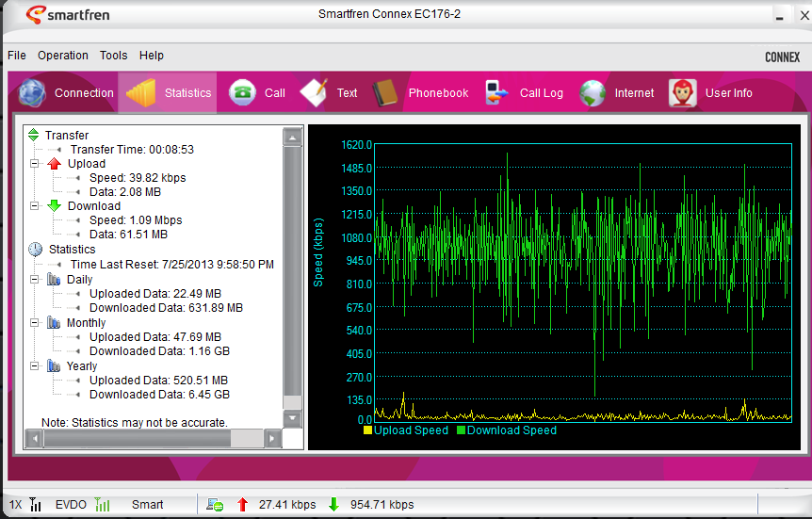
Task: Open the File menu
Action: click(17, 56)
